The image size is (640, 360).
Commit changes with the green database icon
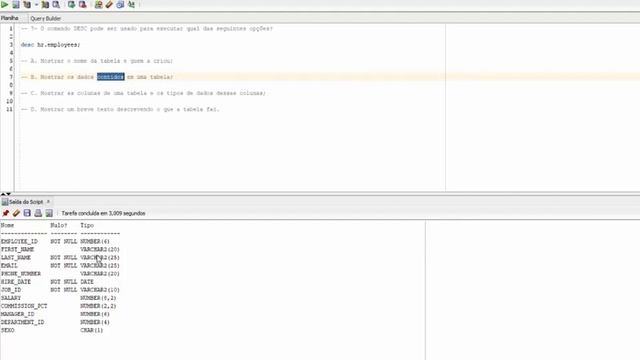tap(71, 4)
